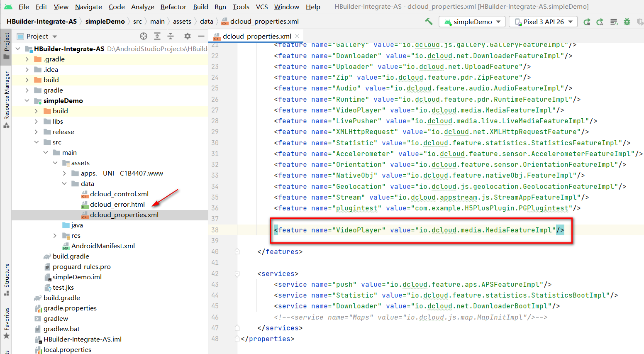Open Project panel settings gear
Screen dimensions: 644x354
tap(188, 36)
